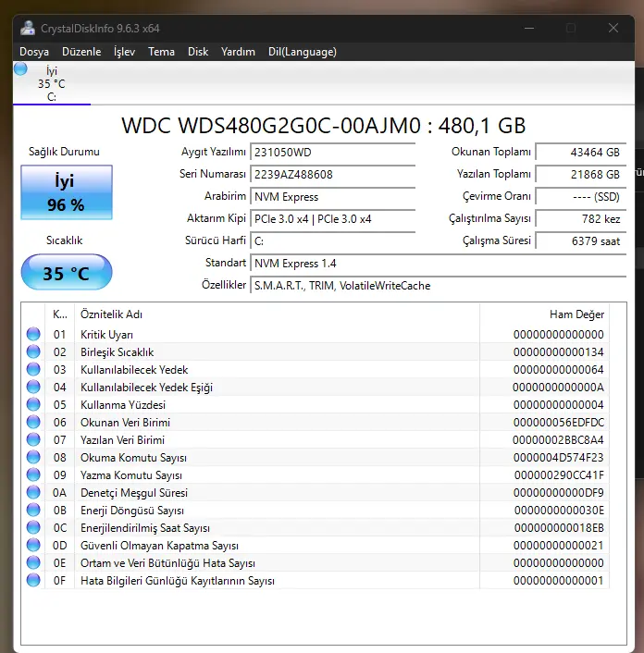Click the Özellikler field S.M.A.R.T., TRIM
This screenshot has height=653, width=644.
coord(439,285)
